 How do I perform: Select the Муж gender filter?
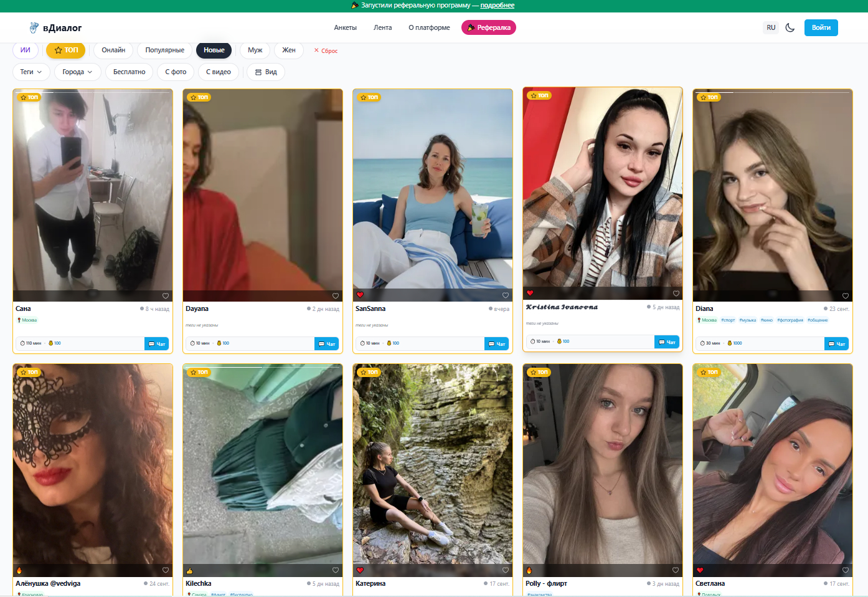255,50
